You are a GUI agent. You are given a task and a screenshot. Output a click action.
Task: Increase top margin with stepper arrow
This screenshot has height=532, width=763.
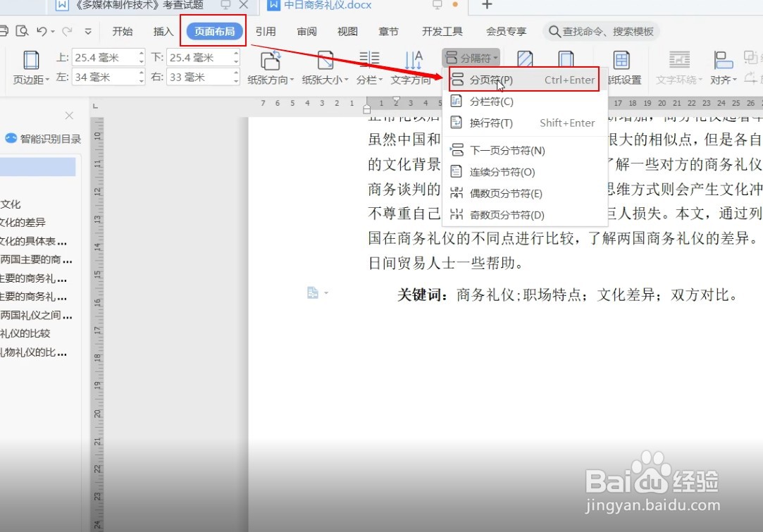[x=141, y=54]
